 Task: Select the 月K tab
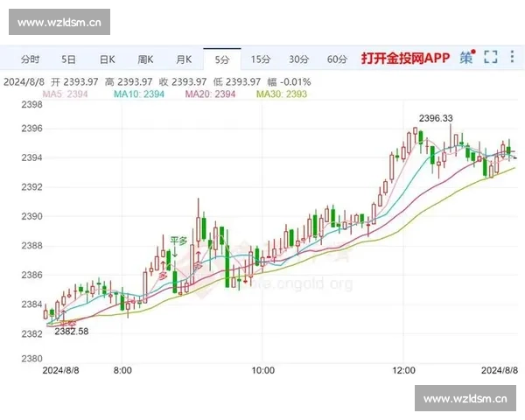point(184,59)
